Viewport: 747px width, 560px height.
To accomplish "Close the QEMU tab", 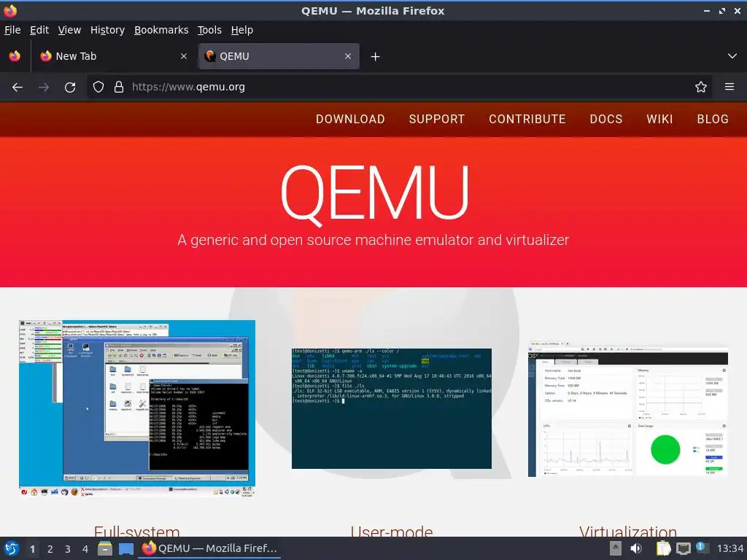I will coord(348,56).
